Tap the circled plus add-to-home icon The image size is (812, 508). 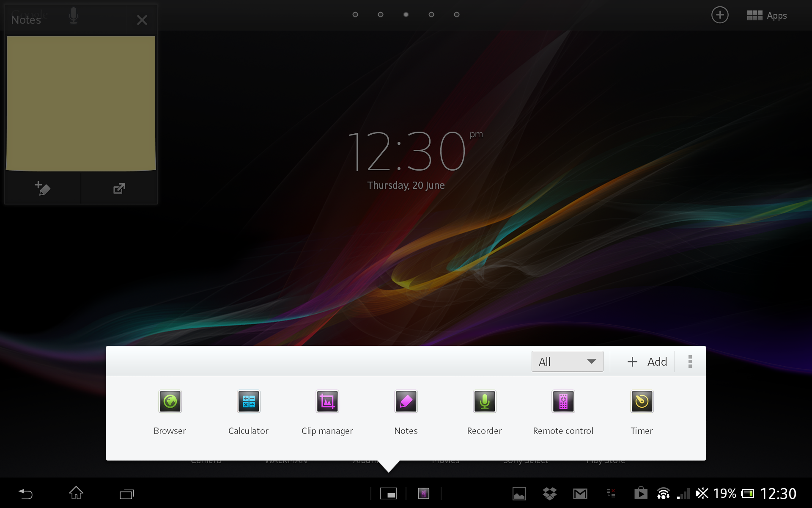[x=720, y=15]
